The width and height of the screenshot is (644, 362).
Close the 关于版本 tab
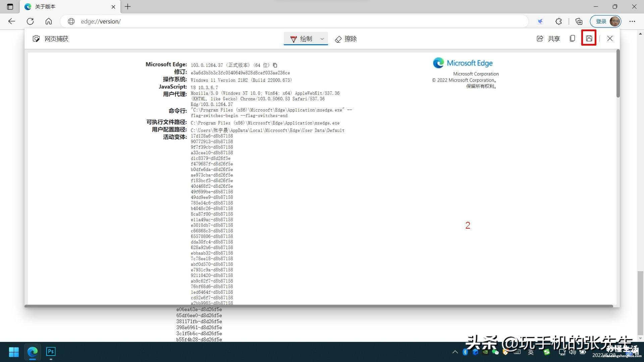pyautogui.click(x=113, y=7)
